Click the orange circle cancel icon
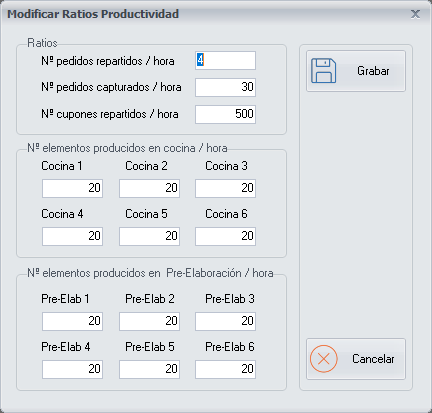This screenshot has width=432, height=413. (323, 359)
